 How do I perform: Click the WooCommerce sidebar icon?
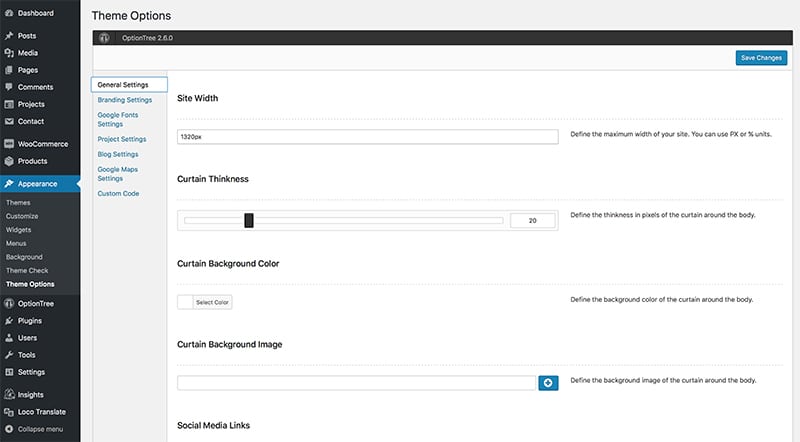click(9, 144)
